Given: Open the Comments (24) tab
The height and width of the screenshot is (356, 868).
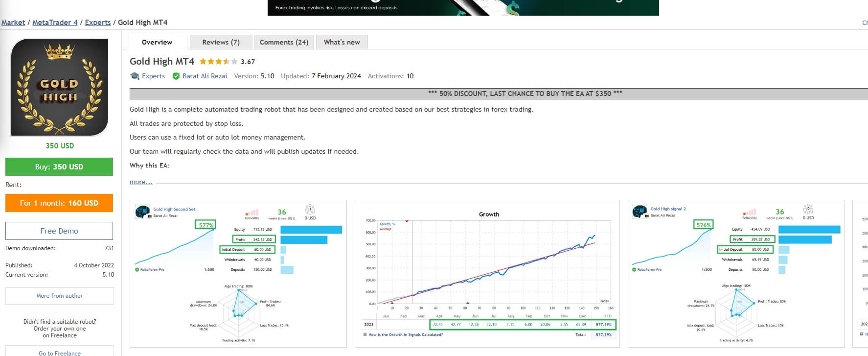Looking at the screenshot, I should coord(284,42).
